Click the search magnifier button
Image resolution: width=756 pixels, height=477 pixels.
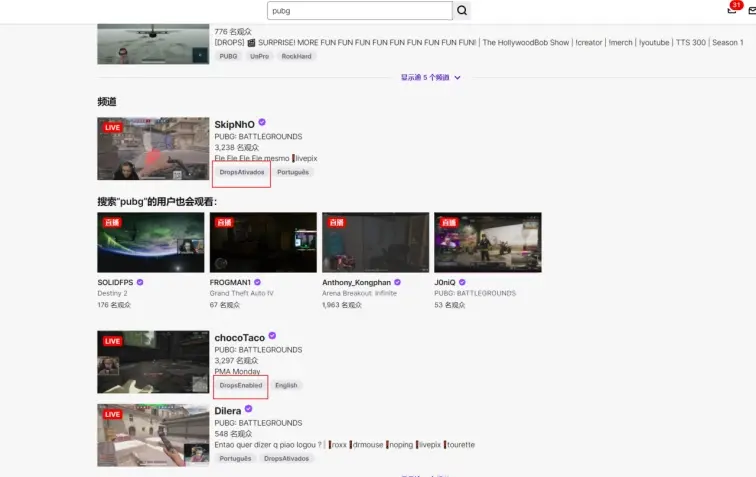pyautogui.click(x=462, y=11)
